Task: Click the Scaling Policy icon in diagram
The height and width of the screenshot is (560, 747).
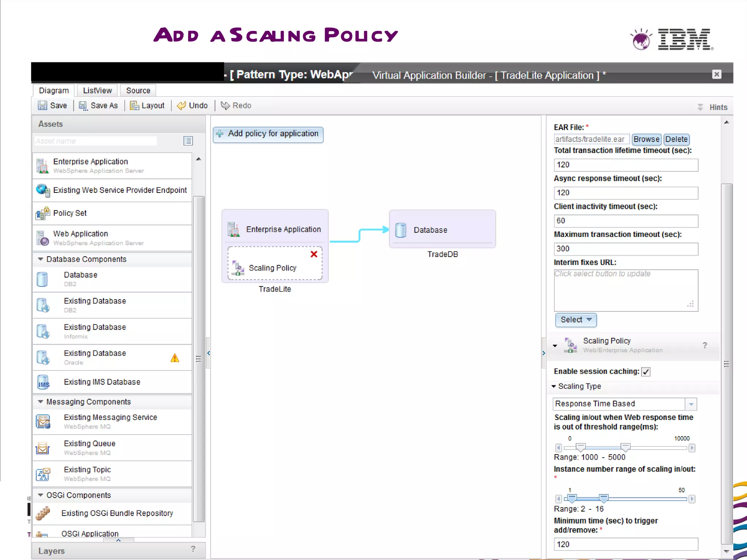Action: click(x=238, y=268)
